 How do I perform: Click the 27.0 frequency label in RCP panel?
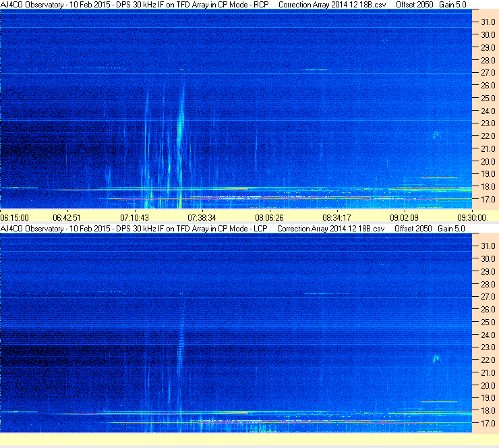[488, 73]
